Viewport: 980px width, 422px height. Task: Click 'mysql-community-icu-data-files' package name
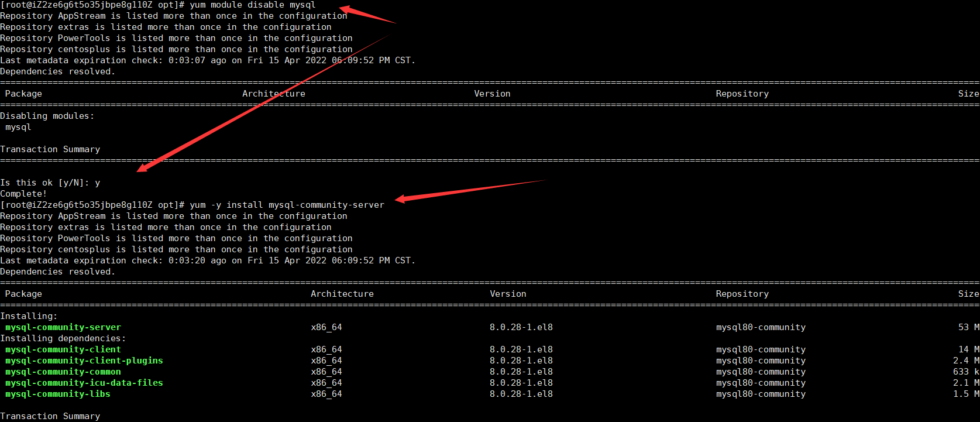point(84,383)
